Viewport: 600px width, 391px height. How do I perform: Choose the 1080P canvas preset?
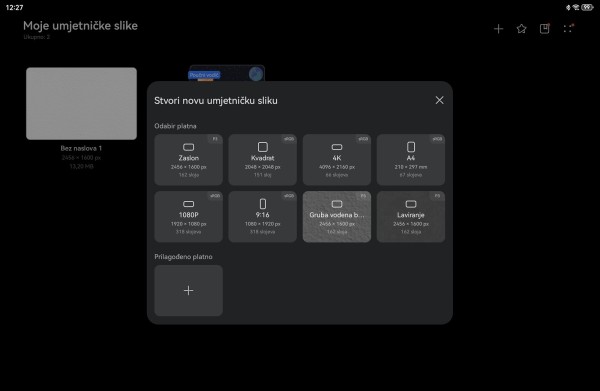188,217
